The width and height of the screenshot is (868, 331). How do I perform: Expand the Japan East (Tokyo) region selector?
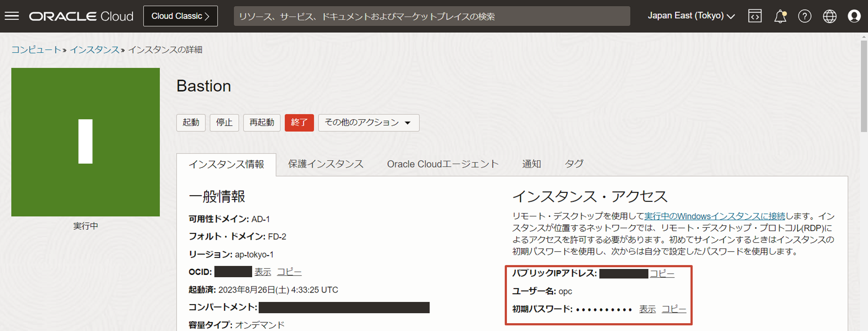(691, 16)
